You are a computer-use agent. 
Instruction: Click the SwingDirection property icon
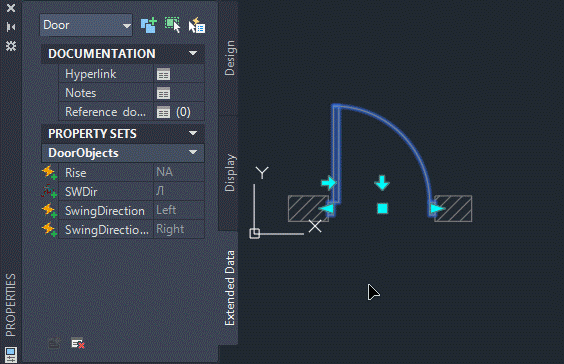49,210
